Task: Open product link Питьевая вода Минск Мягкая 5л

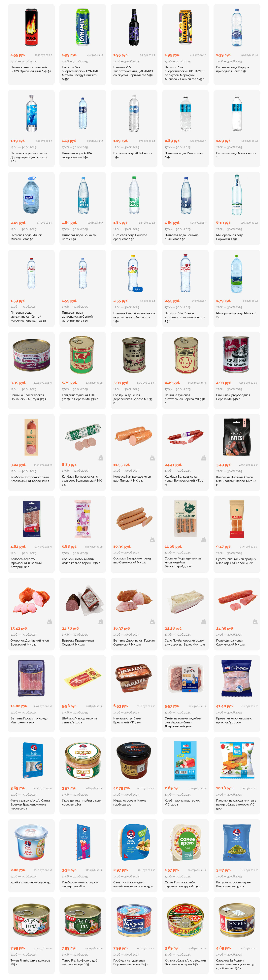Action: pos(26,237)
